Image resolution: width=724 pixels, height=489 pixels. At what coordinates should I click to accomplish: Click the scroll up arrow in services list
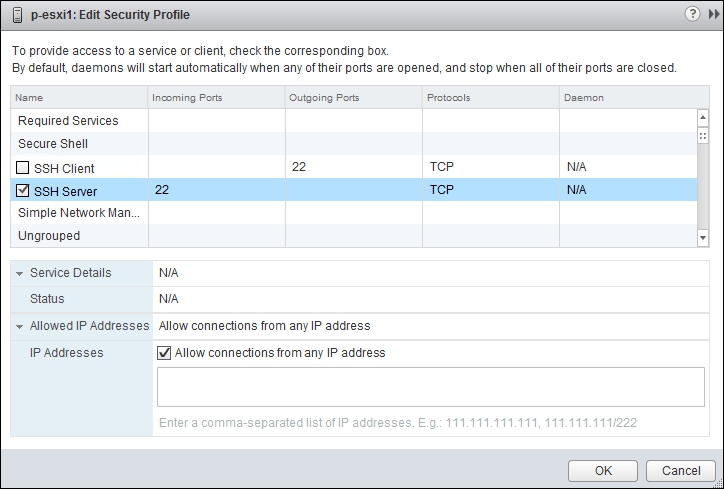703,118
